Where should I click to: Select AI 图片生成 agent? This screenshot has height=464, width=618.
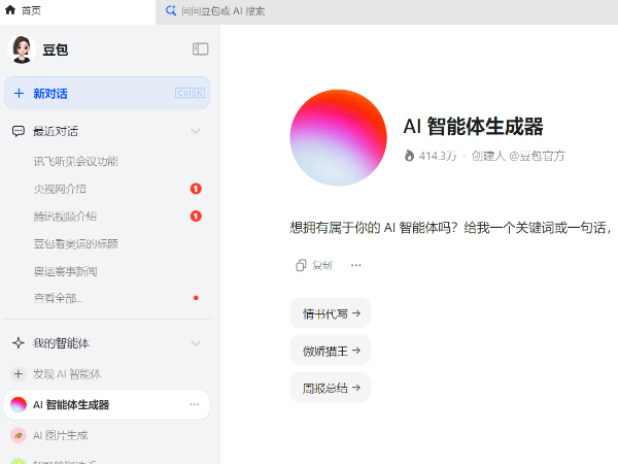[x=60, y=435]
